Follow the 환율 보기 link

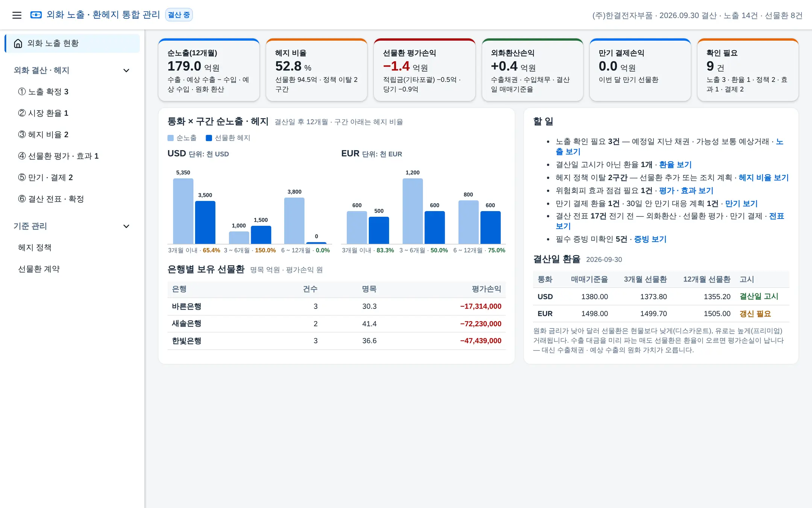coord(675,164)
